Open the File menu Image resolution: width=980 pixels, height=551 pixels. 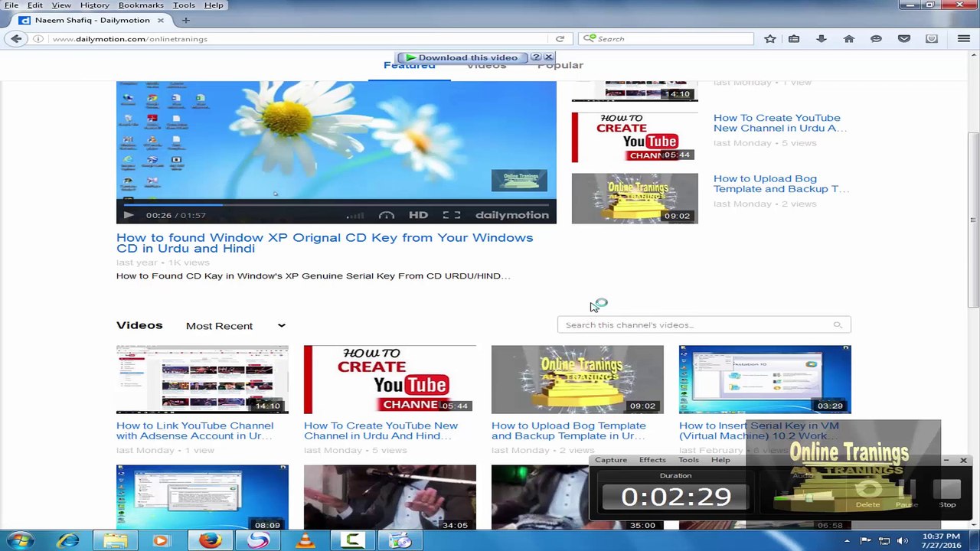[x=11, y=5]
